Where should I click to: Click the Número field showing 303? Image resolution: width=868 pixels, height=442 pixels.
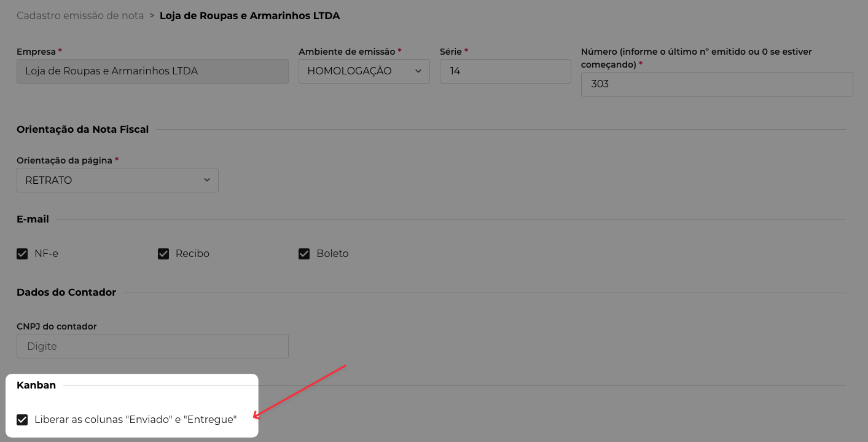[x=716, y=84]
